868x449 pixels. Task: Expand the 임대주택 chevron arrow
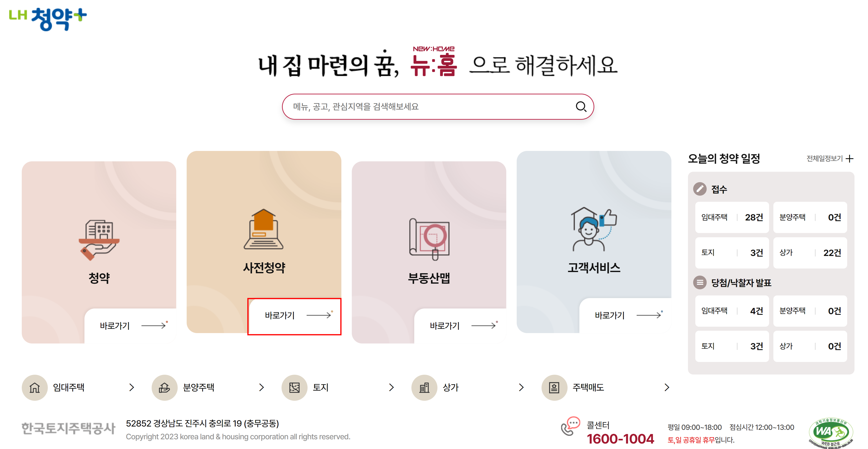point(132,387)
